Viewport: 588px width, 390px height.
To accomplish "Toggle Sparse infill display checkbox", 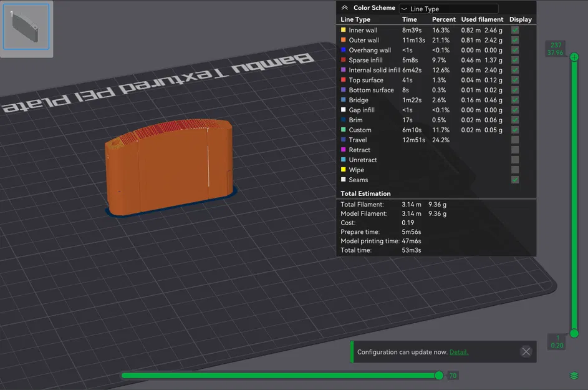I will click(x=515, y=60).
